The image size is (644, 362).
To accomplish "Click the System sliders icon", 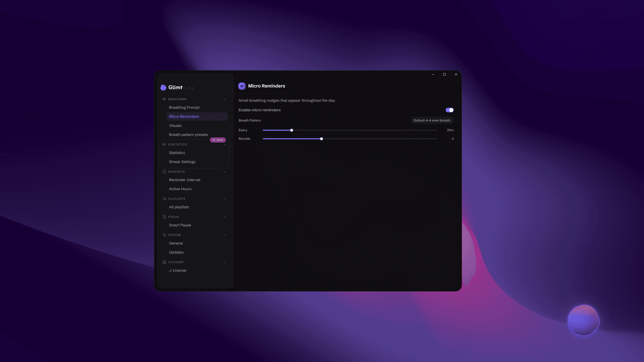I will [x=164, y=235].
